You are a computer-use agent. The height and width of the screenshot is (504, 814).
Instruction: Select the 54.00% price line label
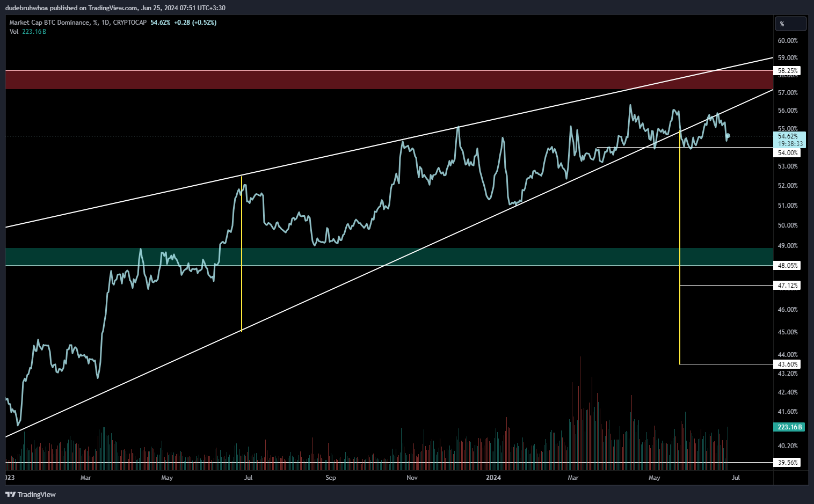click(788, 153)
